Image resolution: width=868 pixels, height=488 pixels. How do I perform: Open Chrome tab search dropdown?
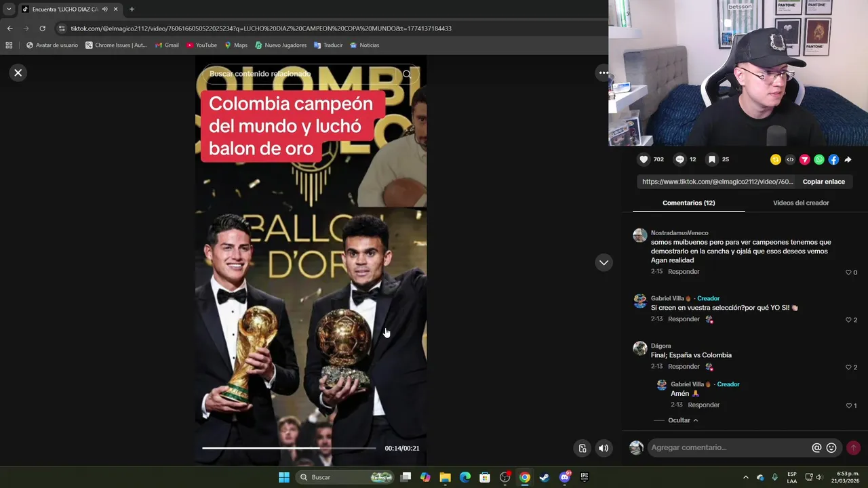tap(9, 9)
